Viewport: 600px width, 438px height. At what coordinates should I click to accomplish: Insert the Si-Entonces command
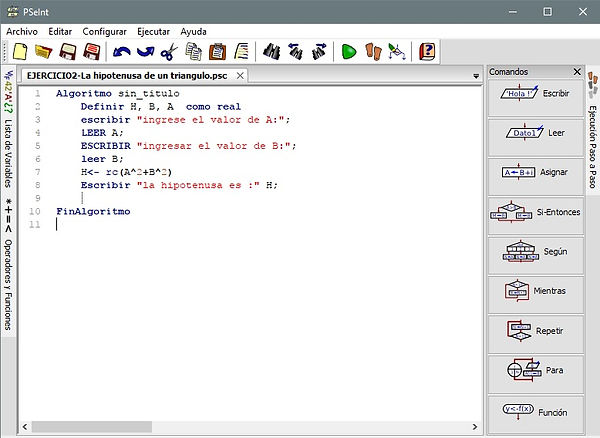point(538,212)
